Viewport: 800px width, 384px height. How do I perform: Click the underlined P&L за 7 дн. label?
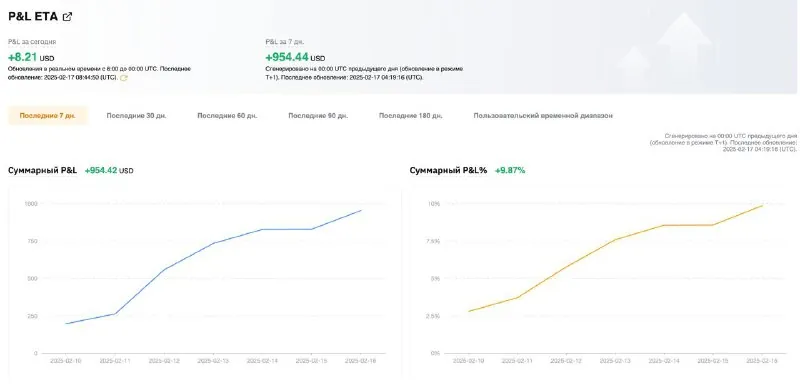pos(285,42)
